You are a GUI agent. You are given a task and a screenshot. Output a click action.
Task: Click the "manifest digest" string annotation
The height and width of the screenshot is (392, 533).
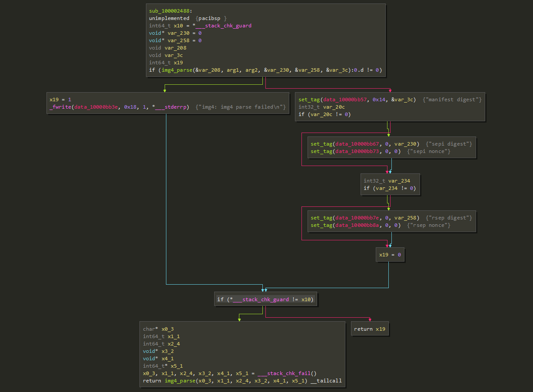click(x=452, y=100)
